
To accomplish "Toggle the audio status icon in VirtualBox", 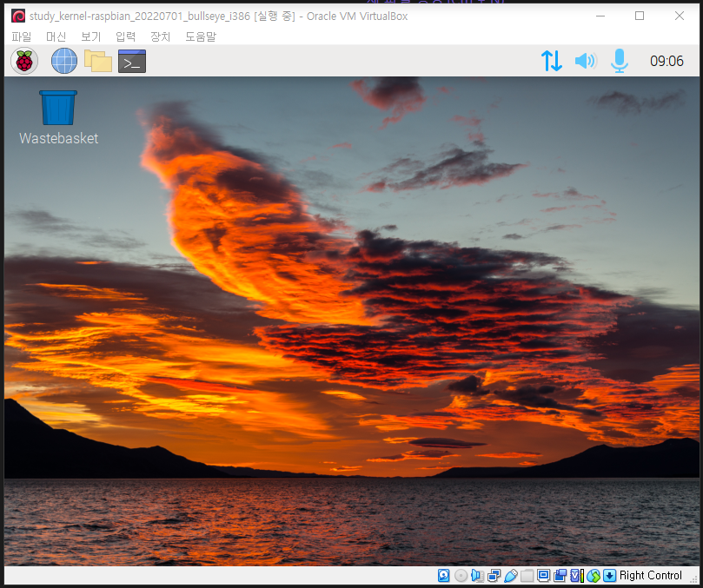I will pyautogui.click(x=475, y=575).
